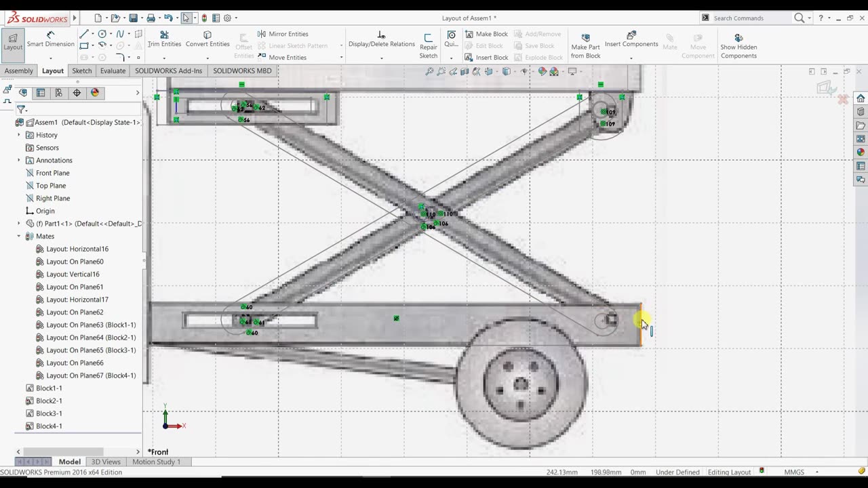Open the Insert Components dropdown arrow
This screenshot has width=868, height=488.
click(x=631, y=58)
